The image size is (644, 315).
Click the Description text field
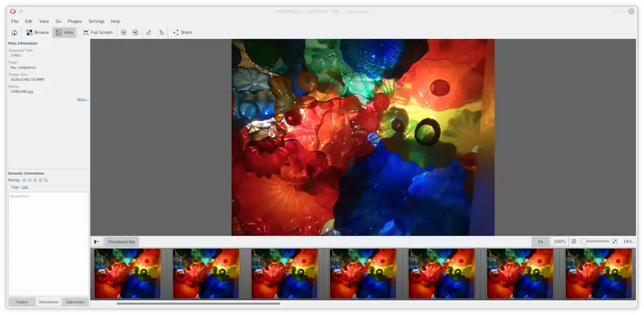click(48, 241)
